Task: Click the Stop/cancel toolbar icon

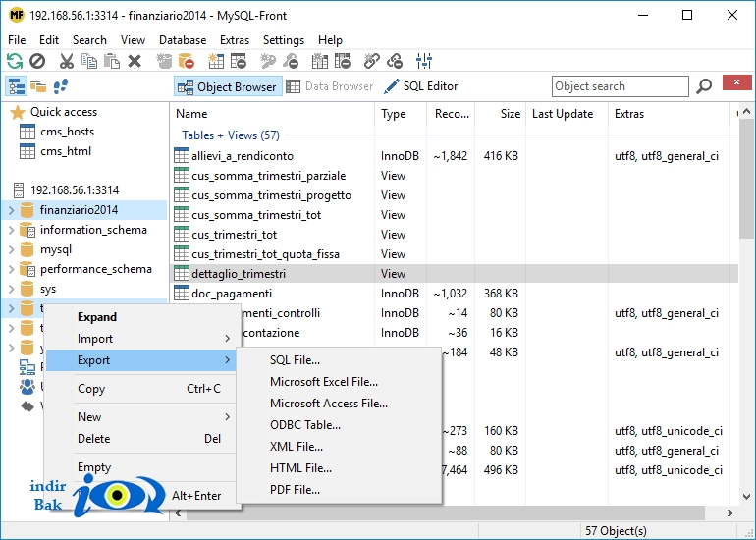Action: tap(37, 61)
